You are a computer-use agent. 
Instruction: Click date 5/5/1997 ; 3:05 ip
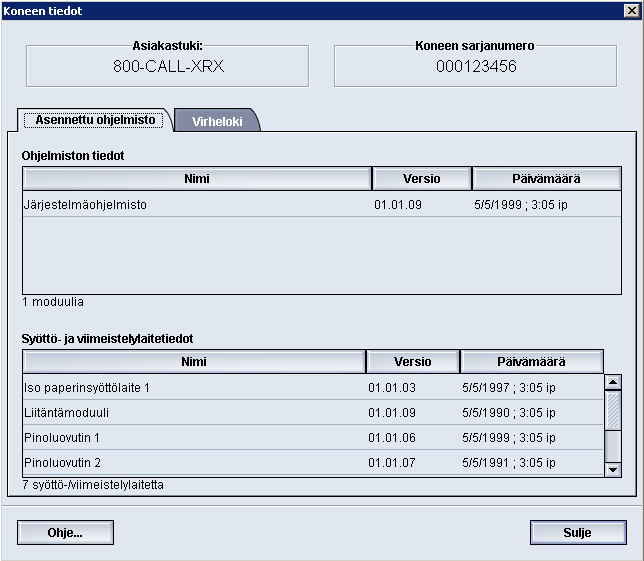508,388
